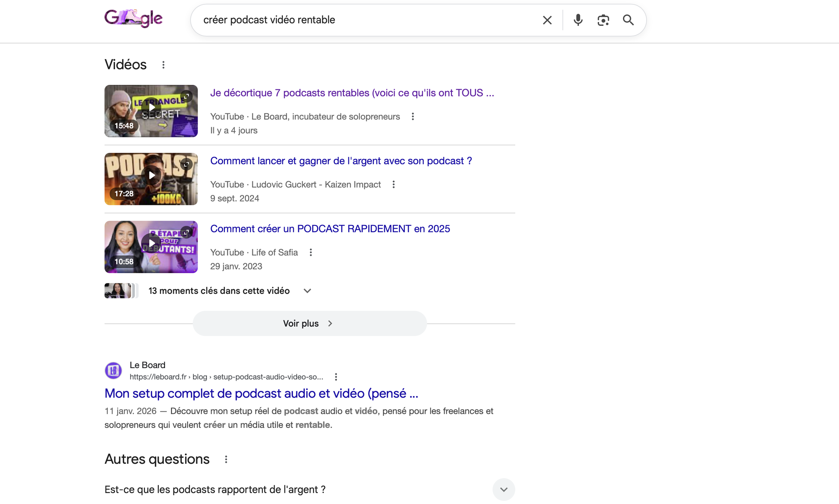Start a voice search with the microphone icon
This screenshot has height=504, width=839.
click(x=578, y=20)
